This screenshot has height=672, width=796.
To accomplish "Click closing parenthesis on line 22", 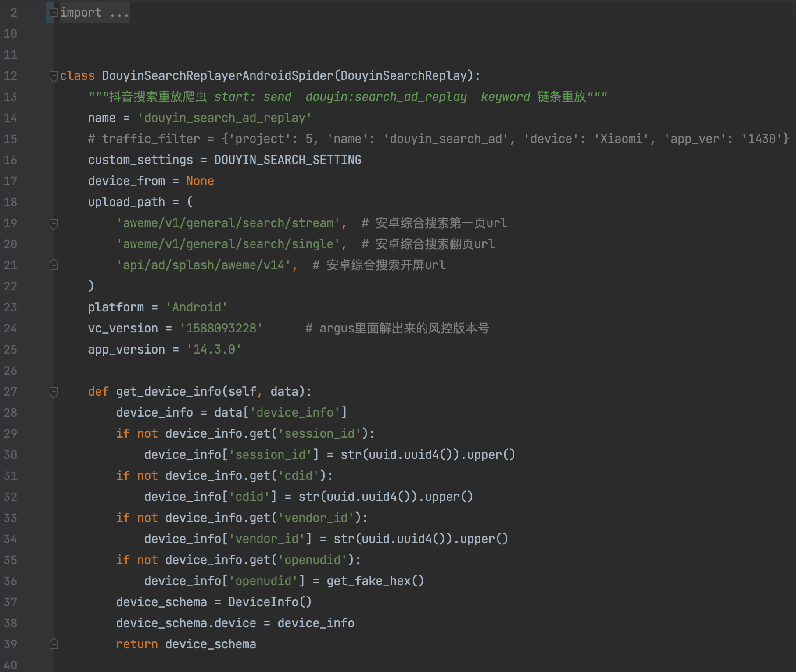I will [91, 286].
